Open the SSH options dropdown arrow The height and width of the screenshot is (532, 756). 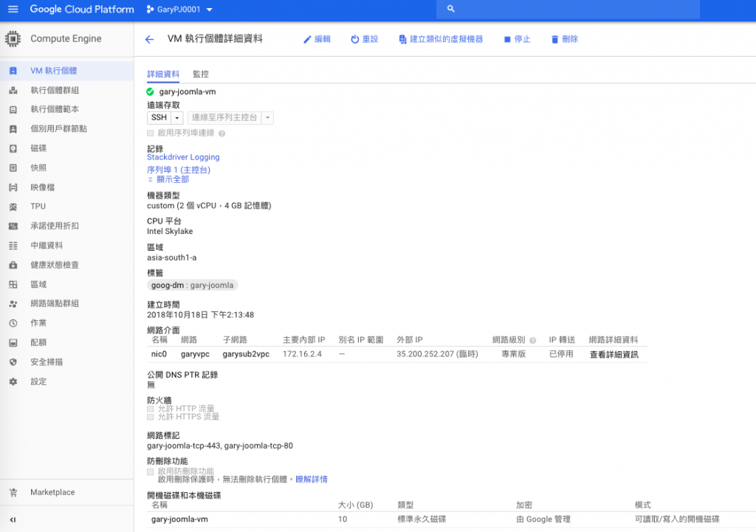point(177,117)
